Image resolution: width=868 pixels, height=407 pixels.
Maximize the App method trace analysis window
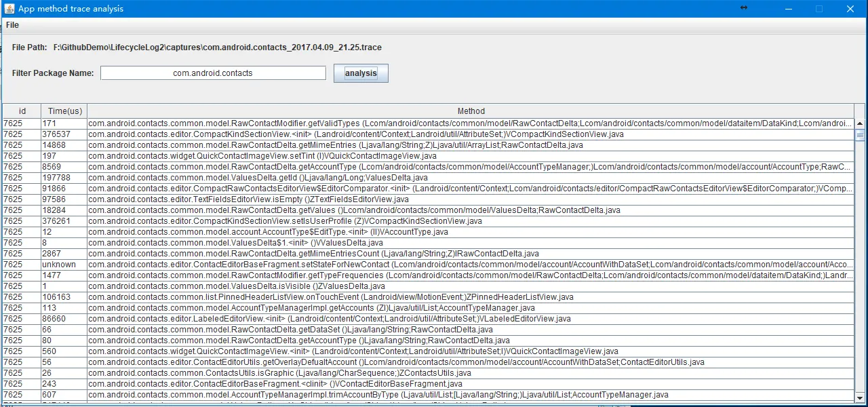819,9
